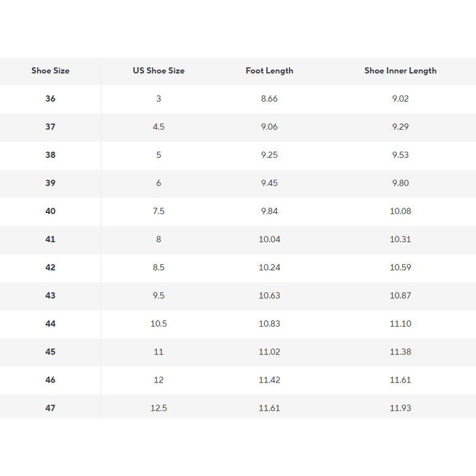This screenshot has width=476, height=476.
Task: Select shoe size 47 row label
Action: (51, 408)
